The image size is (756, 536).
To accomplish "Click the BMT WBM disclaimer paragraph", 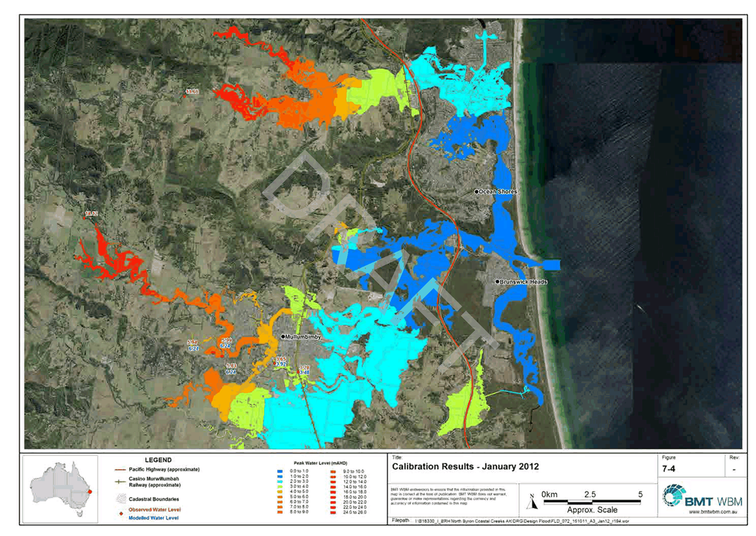I will tap(449, 496).
